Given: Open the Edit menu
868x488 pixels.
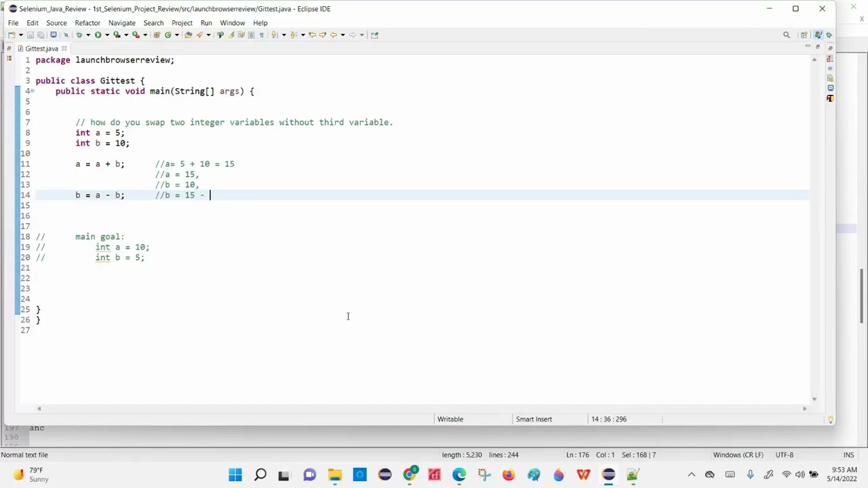Looking at the screenshot, I should click(33, 22).
